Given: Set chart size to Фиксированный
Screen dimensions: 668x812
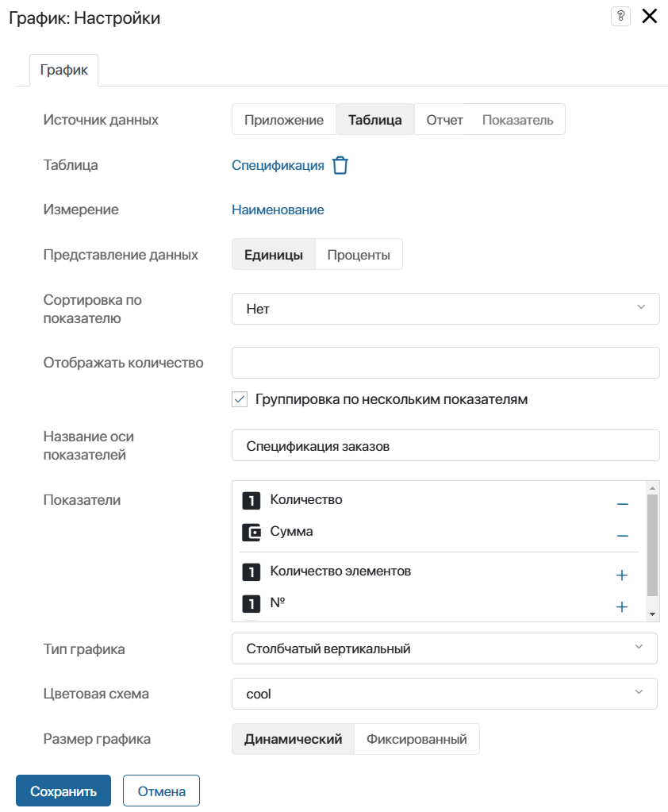Looking at the screenshot, I should point(417,739).
